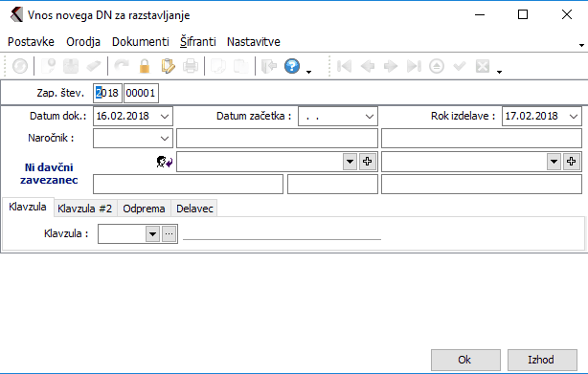
Task: Click the year field showing 2018
Action: (x=107, y=93)
